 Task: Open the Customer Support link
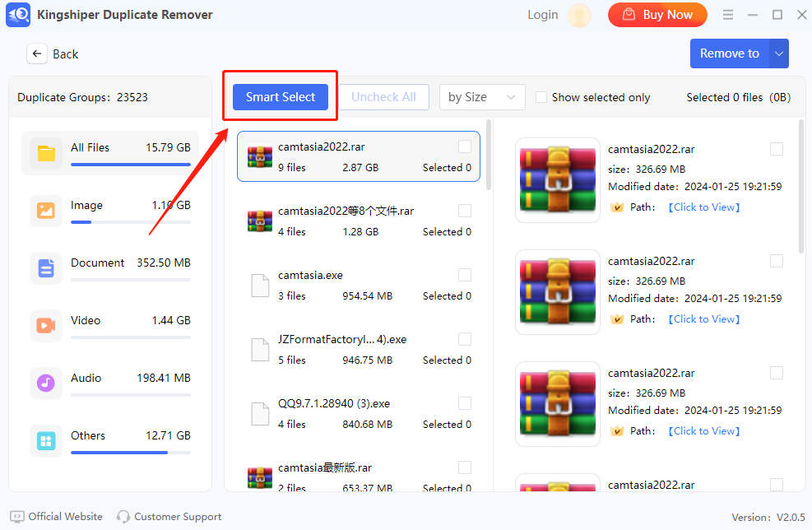(x=169, y=517)
